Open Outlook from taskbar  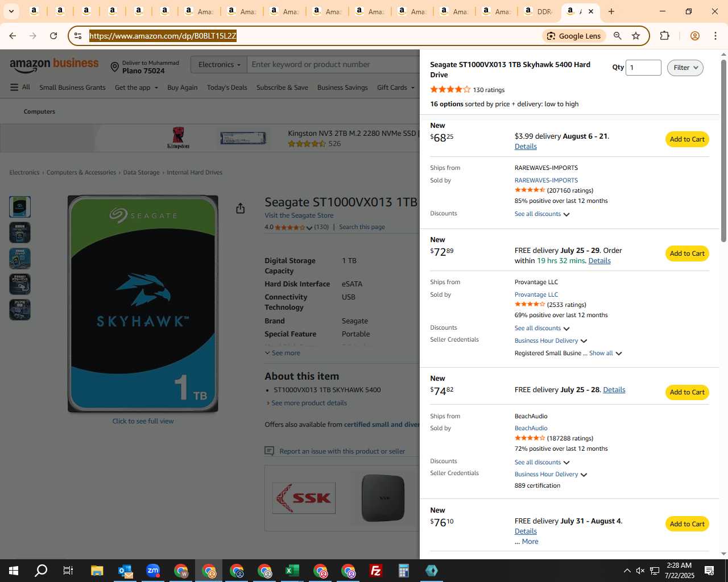(x=125, y=571)
